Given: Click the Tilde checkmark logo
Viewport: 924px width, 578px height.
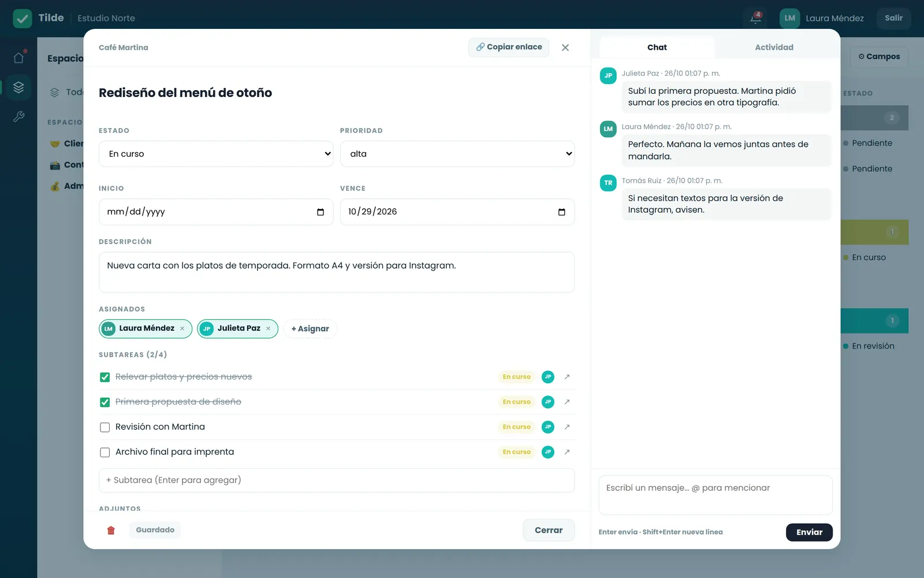Looking at the screenshot, I should (23, 18).
